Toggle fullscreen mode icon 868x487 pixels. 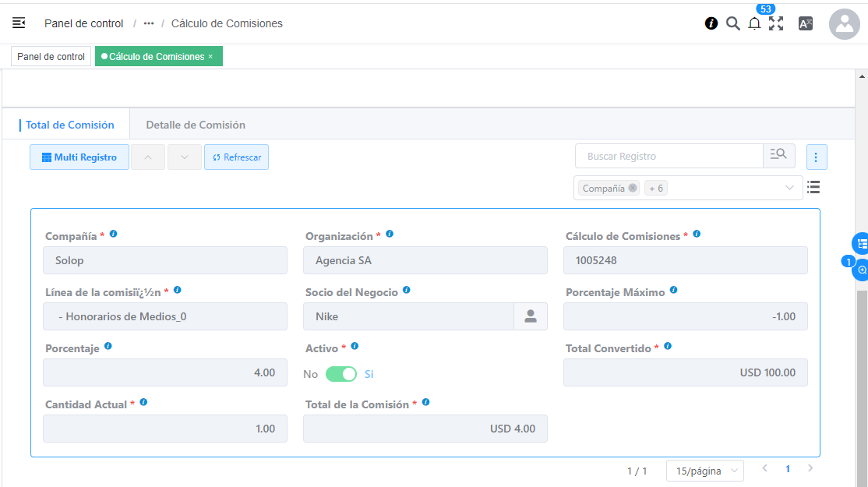coord(776,23)
